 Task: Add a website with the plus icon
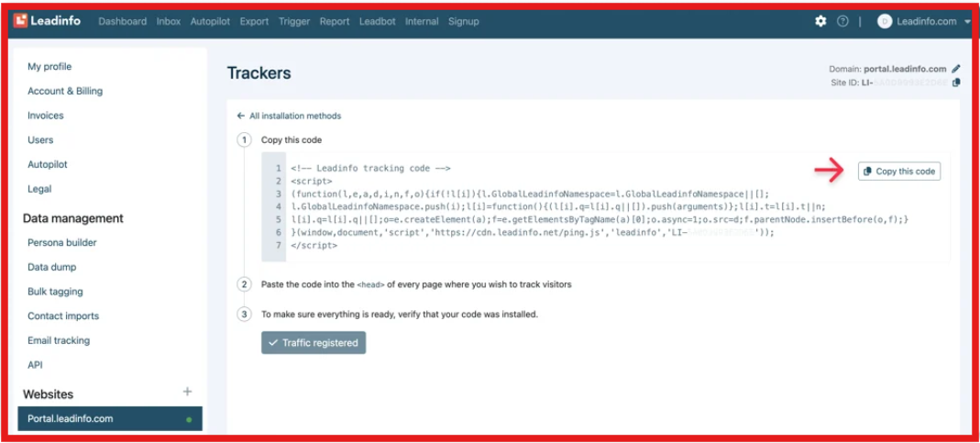pos(187,392)
